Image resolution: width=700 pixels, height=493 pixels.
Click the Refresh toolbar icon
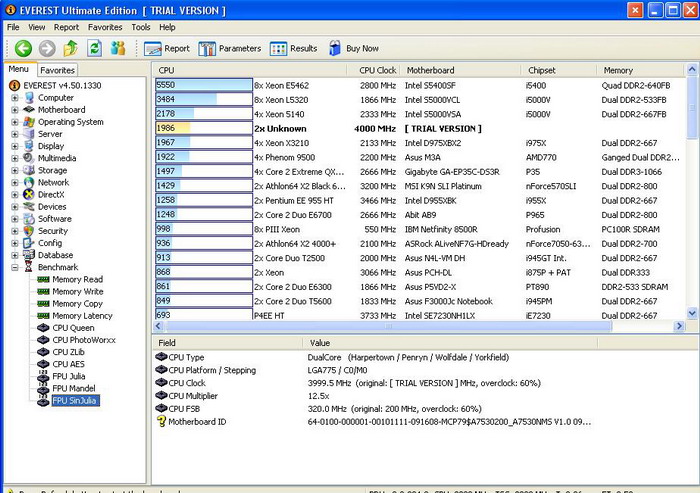pyautogui.click(x=94, y=48)
